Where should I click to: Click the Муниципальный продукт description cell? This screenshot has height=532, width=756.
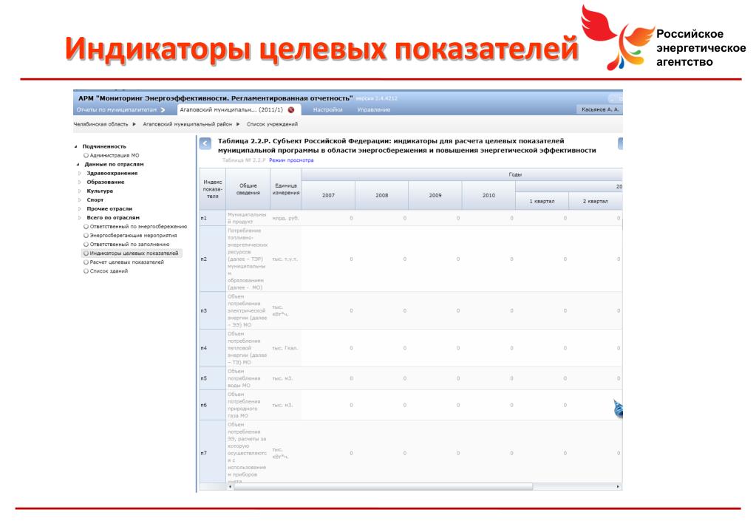tap(248, 218)
